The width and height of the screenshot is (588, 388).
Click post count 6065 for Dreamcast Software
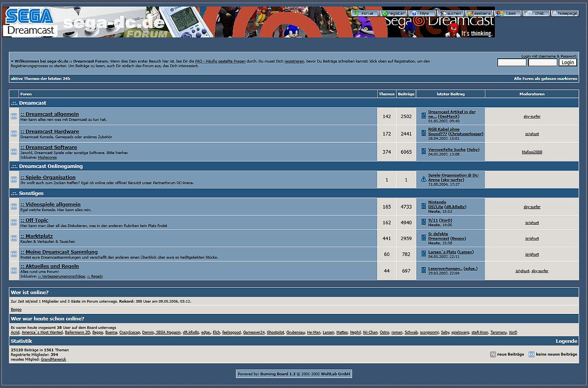(406, 152)
